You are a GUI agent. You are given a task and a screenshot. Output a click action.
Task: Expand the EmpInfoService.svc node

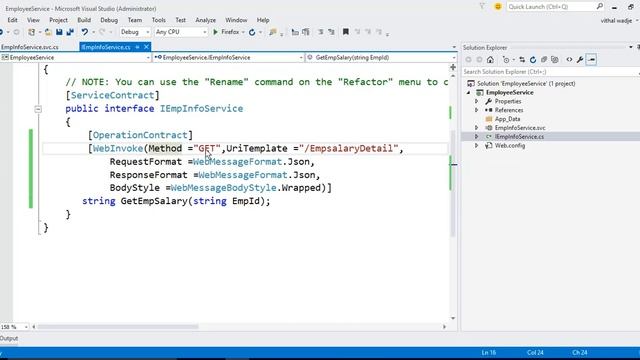tap(476, 128)
